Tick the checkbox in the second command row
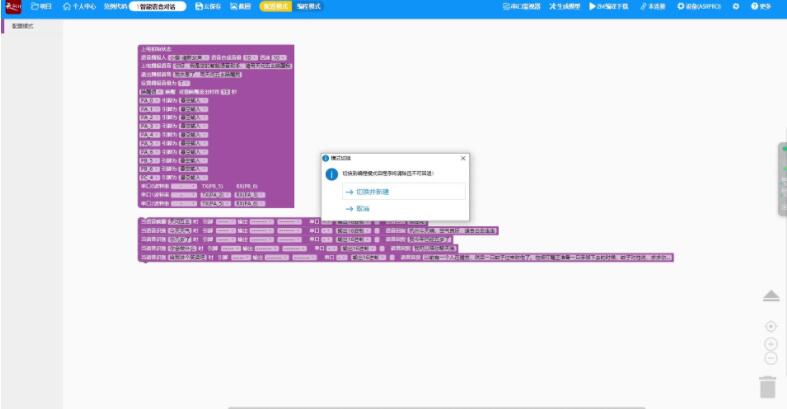 tap(377, 231)
